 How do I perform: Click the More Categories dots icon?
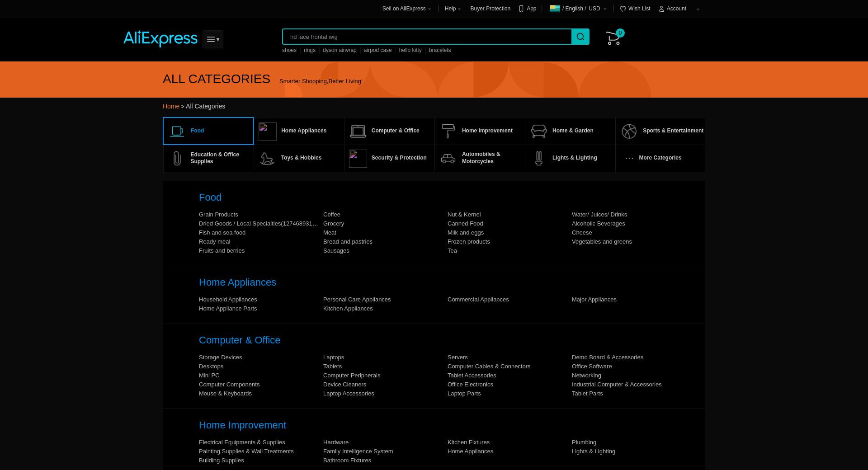click(x=629, y=158)
